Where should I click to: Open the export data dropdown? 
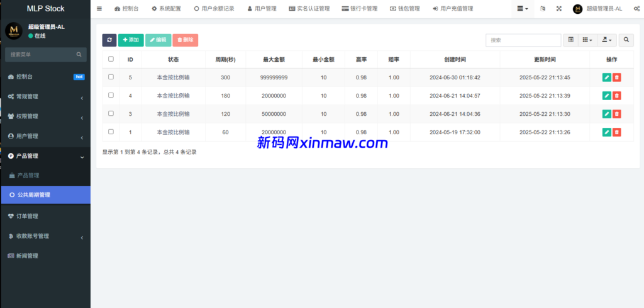[607, 40]
